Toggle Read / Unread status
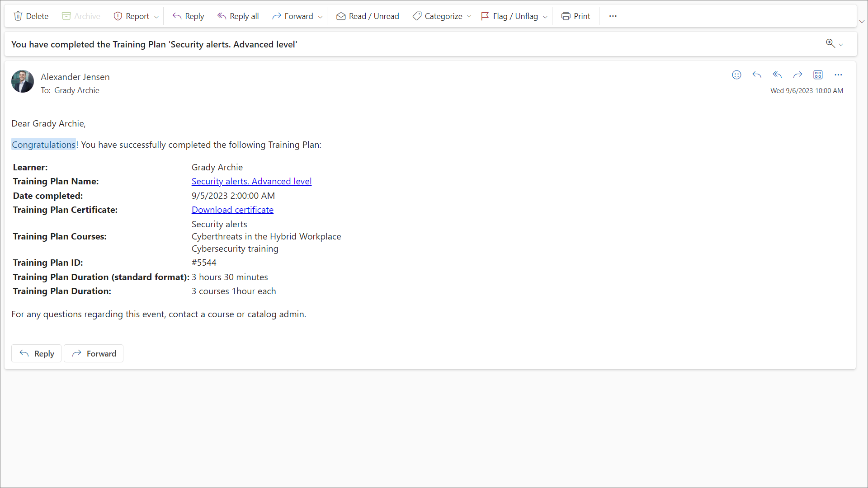This screenshot has height=488, width=868. (x=368, y=16)
